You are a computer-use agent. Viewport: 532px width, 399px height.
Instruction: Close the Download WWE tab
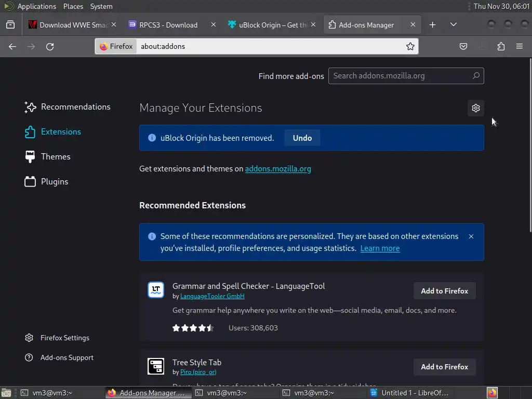114,24
